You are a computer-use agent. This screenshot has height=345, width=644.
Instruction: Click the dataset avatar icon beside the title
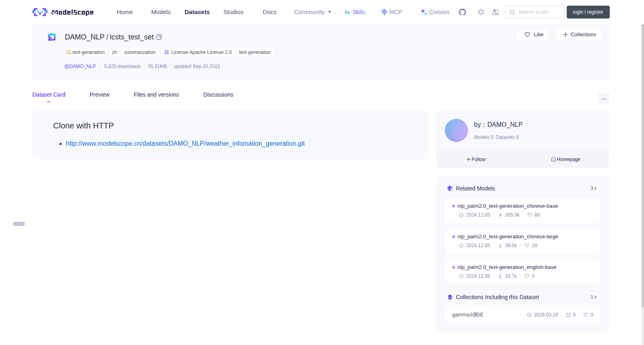tap(52, 37)
